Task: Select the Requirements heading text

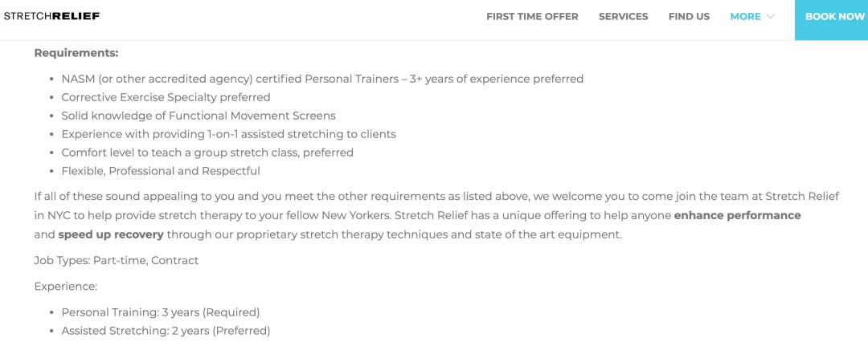Action: pos(76,53)
